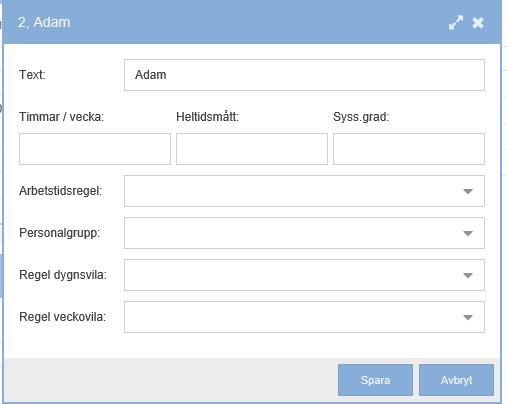Open the Regel dygnsvila dropdown arrow
This screenshot has width=507, height=404.
click(468, 275)
